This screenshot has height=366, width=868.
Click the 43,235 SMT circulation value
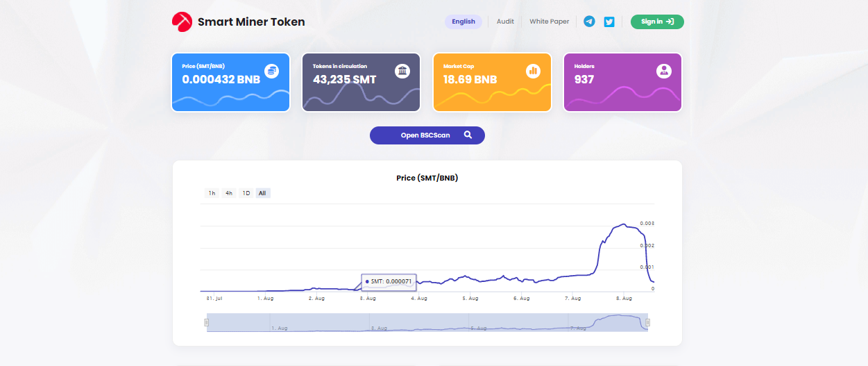coord(345,80)
